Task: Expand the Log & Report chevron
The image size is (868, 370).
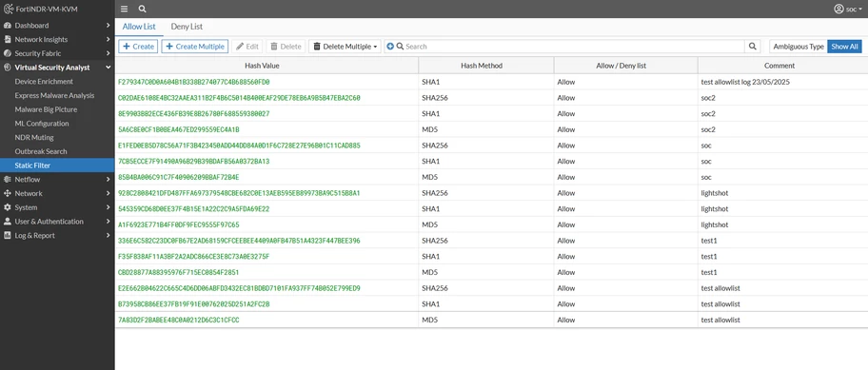Action: [108, 236]
